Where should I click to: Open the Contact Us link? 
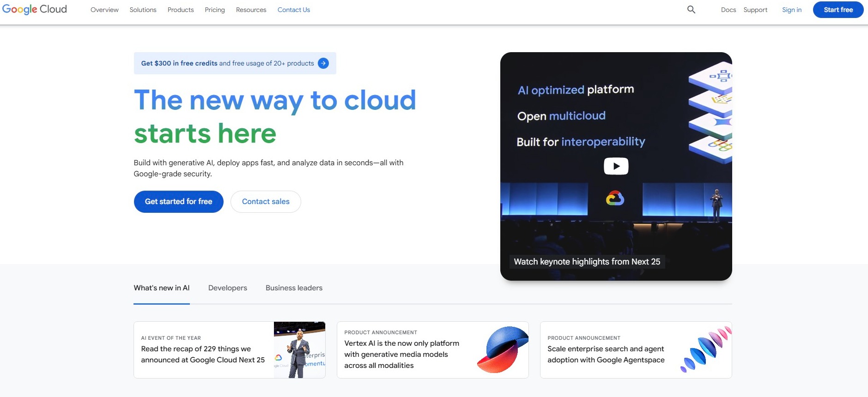coord(294,10)
